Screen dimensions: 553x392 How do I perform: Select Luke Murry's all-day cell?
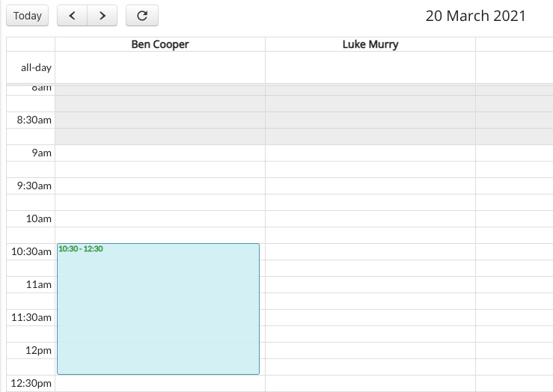click(x=370, y=67)
